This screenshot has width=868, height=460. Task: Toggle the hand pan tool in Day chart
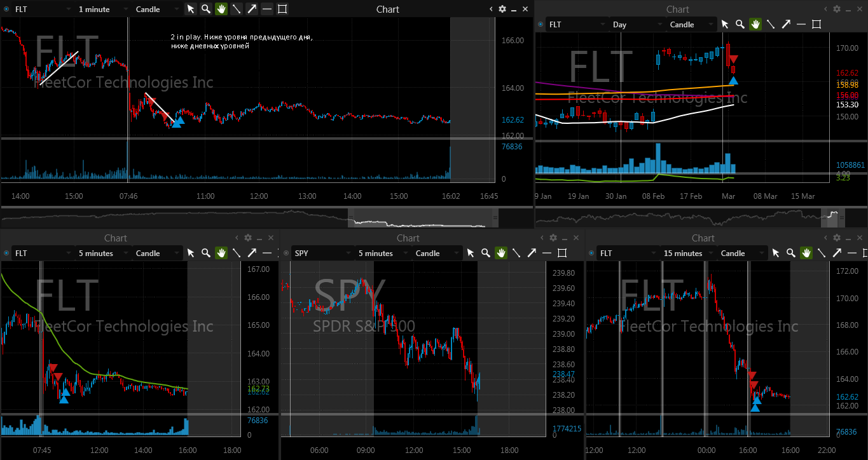pyautogui.click(x=755, y=24)
